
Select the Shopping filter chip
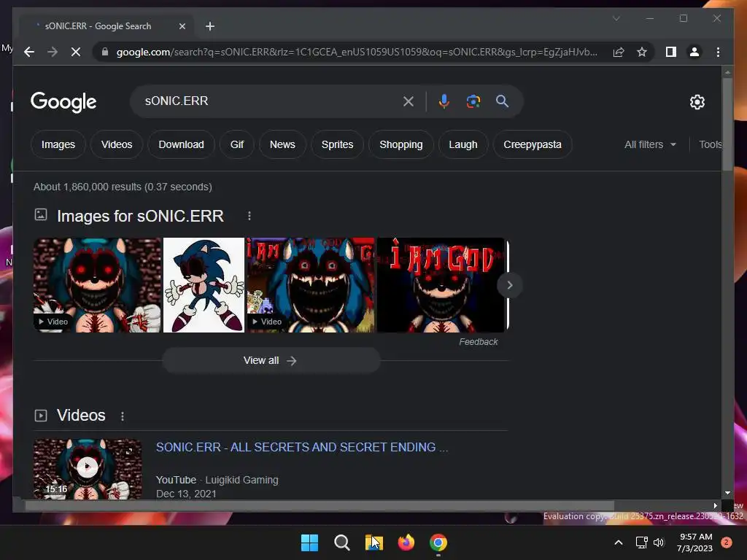(401, 144)
